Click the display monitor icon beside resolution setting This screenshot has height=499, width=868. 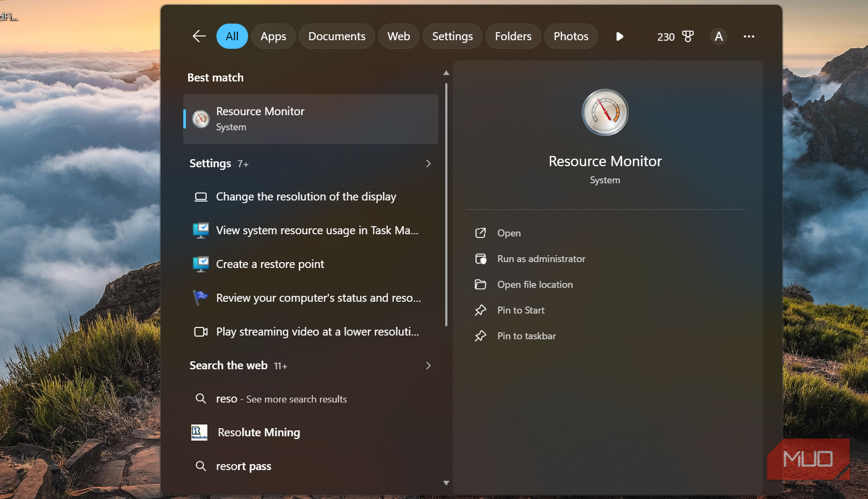click(x=201, y=197)
